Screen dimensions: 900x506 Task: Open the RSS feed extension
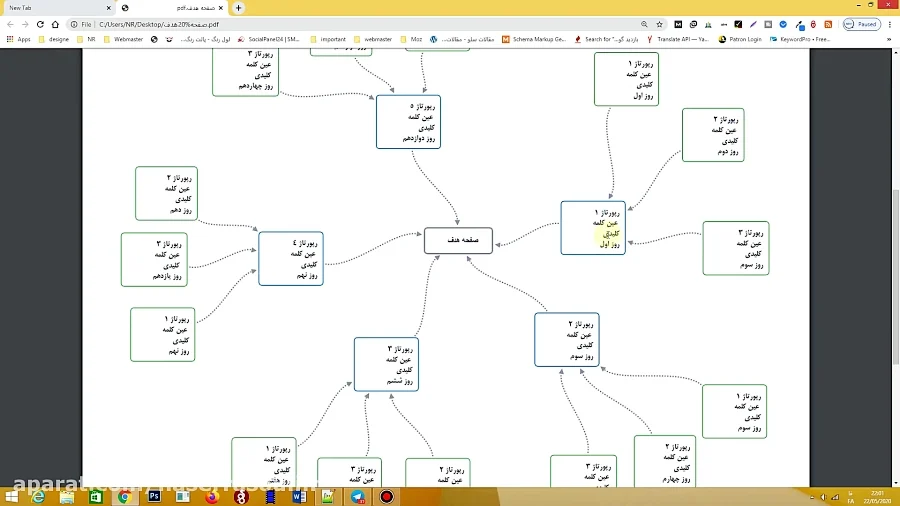click(x=828, y=25)
